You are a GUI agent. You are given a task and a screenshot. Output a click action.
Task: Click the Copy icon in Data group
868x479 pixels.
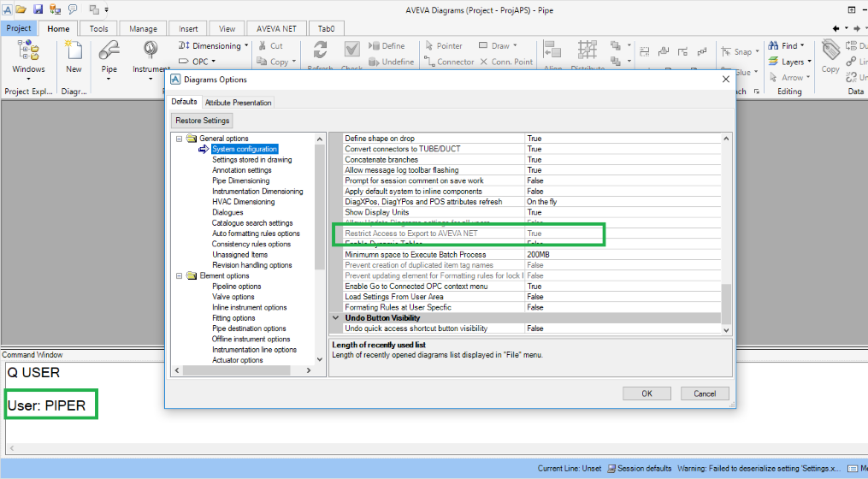[x=830, y=53]
